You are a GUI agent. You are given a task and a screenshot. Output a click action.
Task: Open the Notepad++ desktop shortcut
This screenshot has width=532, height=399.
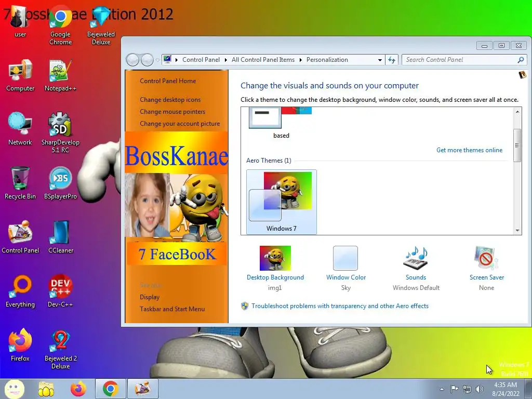pos(60,75)
